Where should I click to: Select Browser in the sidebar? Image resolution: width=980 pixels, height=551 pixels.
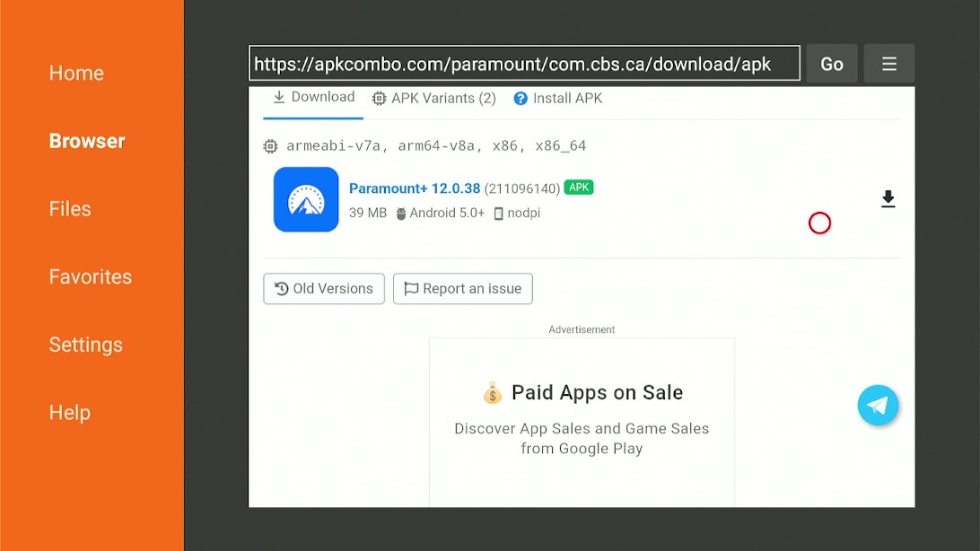[87, 141]
